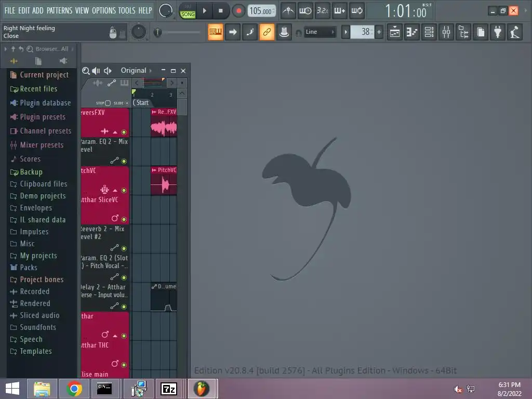Open the TOOLS menu
The width and height of the screenshot is (532, 399).
(x=127, y=10)
